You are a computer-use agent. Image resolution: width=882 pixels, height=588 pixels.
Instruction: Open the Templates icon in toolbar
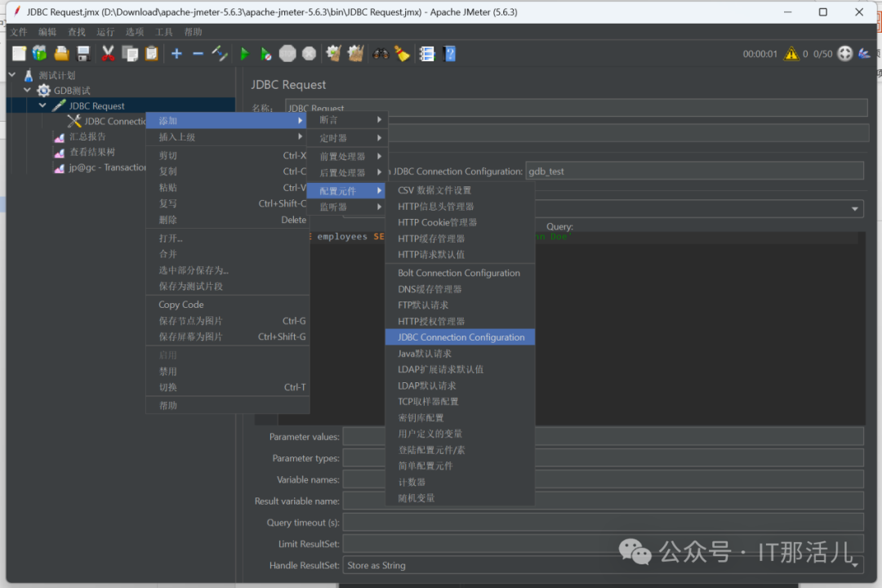coord(40,53)
